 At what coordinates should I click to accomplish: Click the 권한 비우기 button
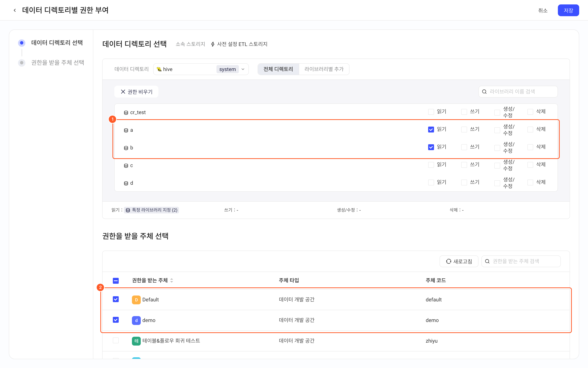coord(136,91)
